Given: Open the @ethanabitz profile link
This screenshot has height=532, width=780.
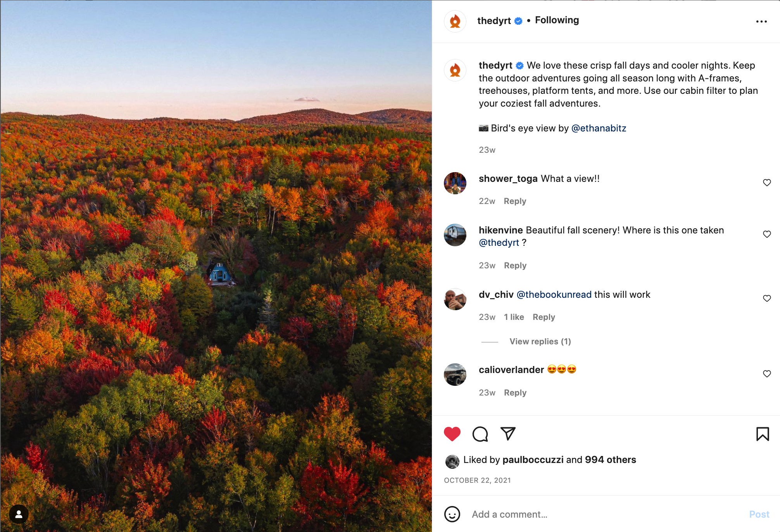Looking at the screenshot, I should [599, 128].
